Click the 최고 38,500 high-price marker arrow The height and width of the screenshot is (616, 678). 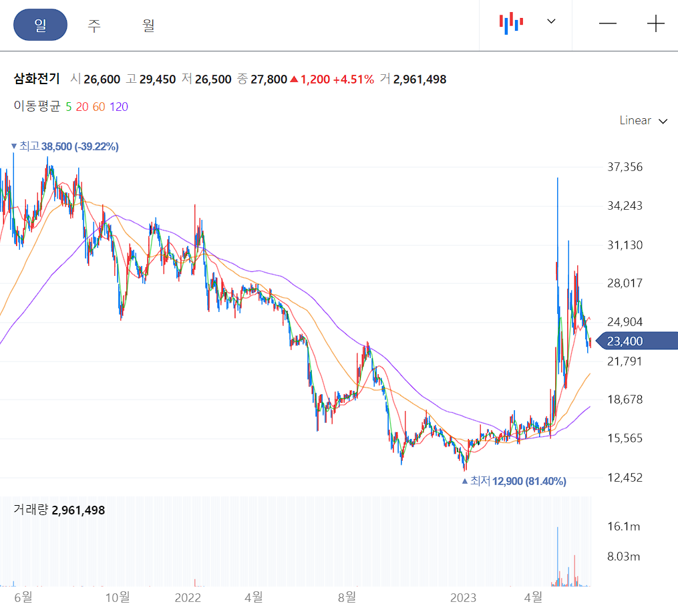(x=13, y=146)
